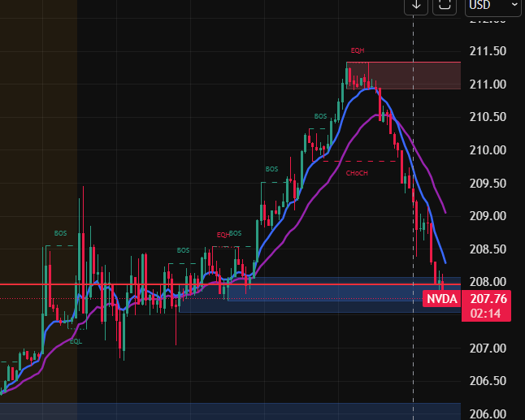The width and height of the screenshot is (525, 420).
Task: Click the down-arrow button beside the currency selector
Action: pos(416,6)
